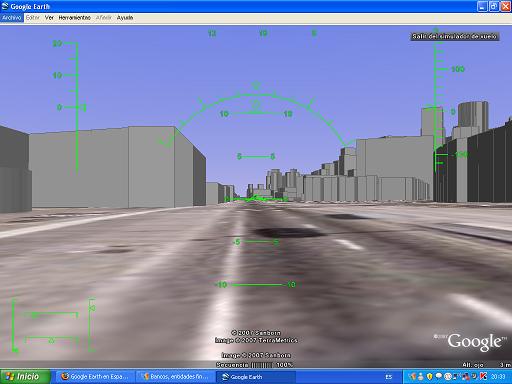Open the Ayuda menu
Screen dimensions: 512x384
(125, 18)
